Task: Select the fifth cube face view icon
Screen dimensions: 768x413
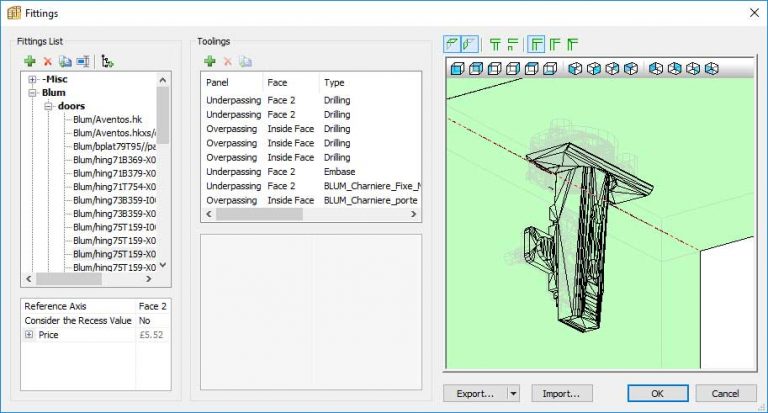Action: pos(531,69)
